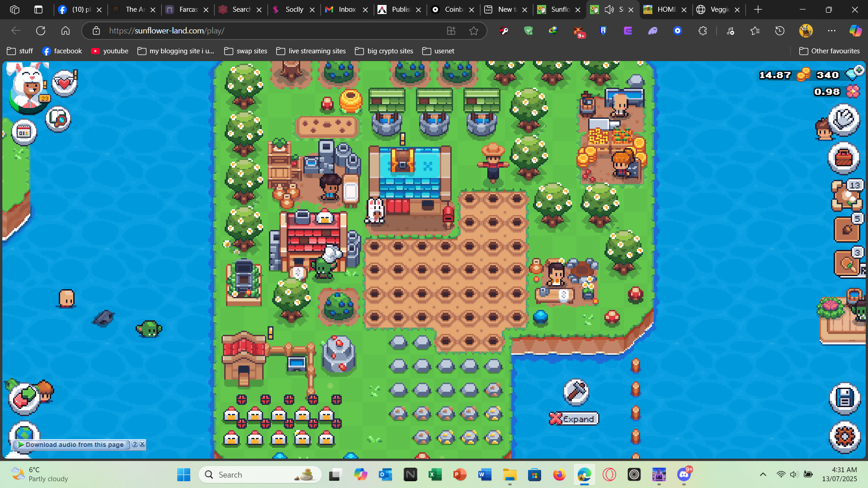868x488 pixels.
Task: Open the usenet bookmark folder
Action: click(439, 51)
